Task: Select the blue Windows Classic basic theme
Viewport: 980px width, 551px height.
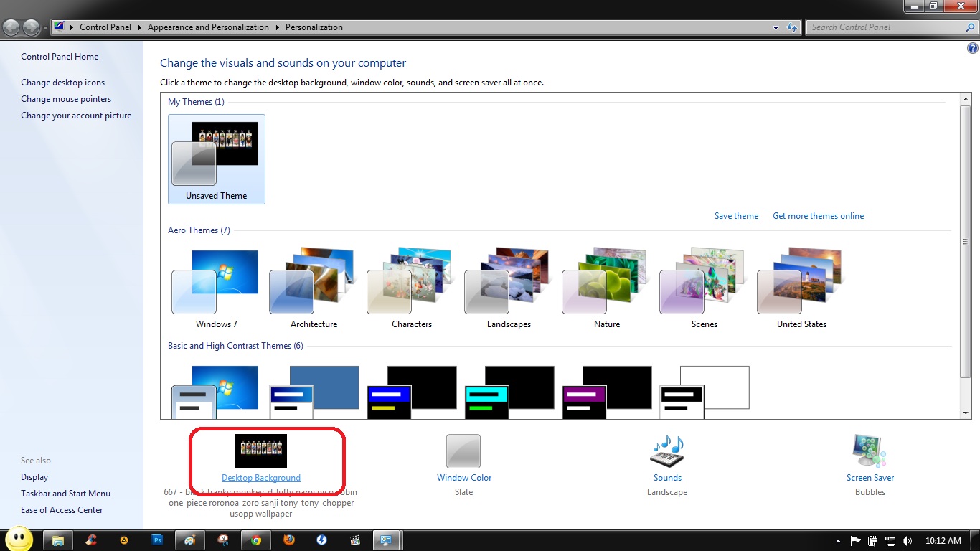Action: pos(314,392)
